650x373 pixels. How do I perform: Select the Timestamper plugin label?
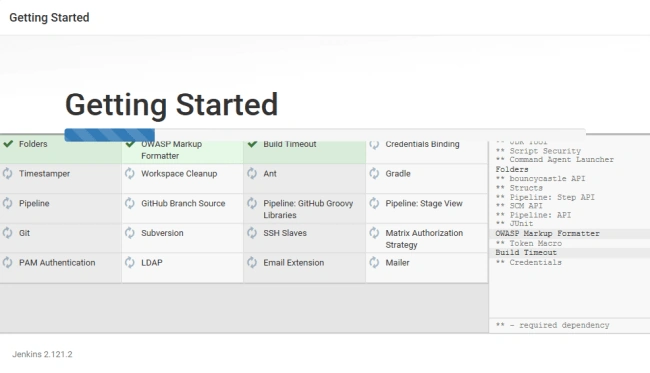[44, 174]
